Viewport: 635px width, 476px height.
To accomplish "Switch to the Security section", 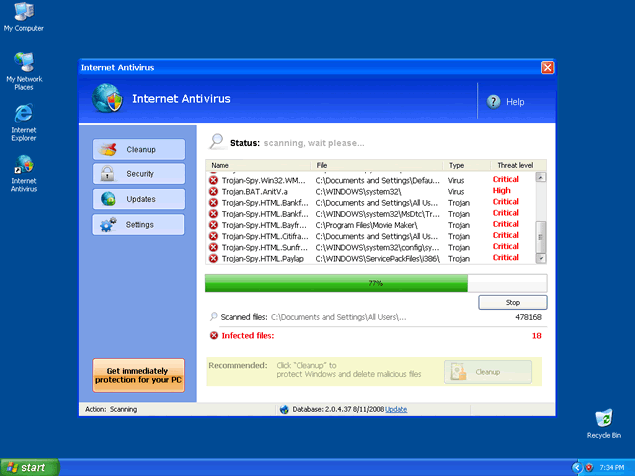I will 139,174.
